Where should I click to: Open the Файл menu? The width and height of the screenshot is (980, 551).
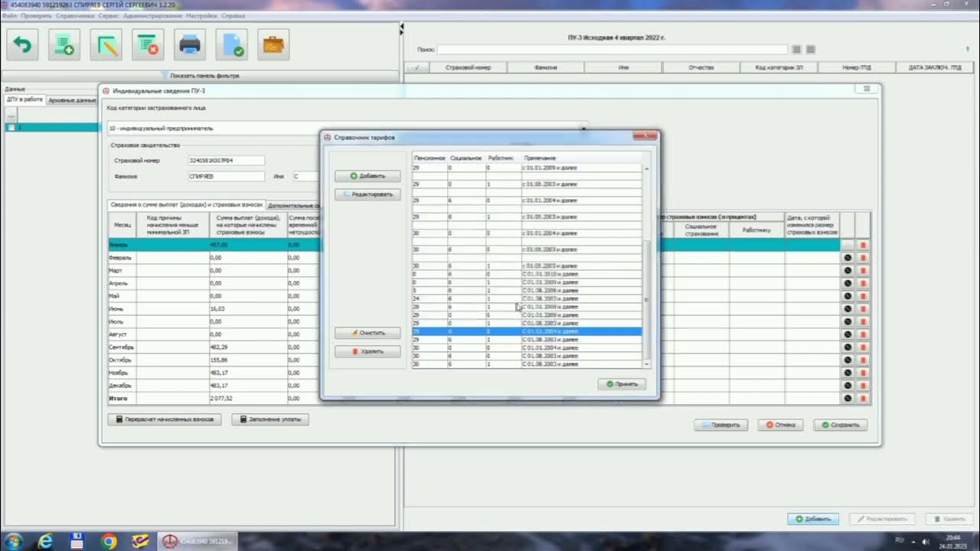pyautogui.click(x=9, y=16)
